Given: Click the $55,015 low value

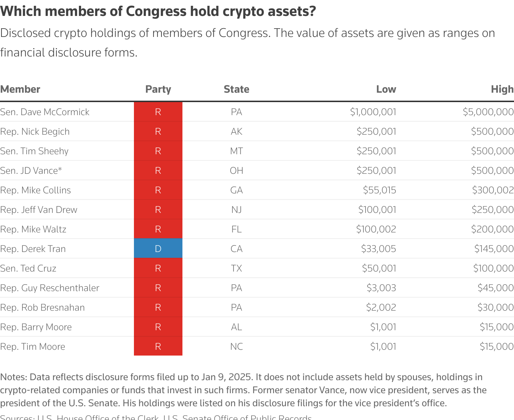Looking at the screenshot, I should click(x=379, y=190).
